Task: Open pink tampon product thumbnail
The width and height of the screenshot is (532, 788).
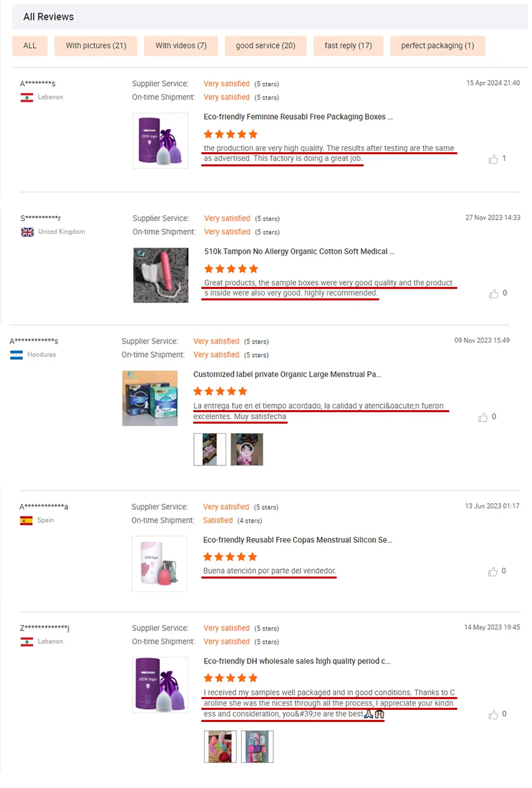Action: pyautogui.click(x=161, y=275)
